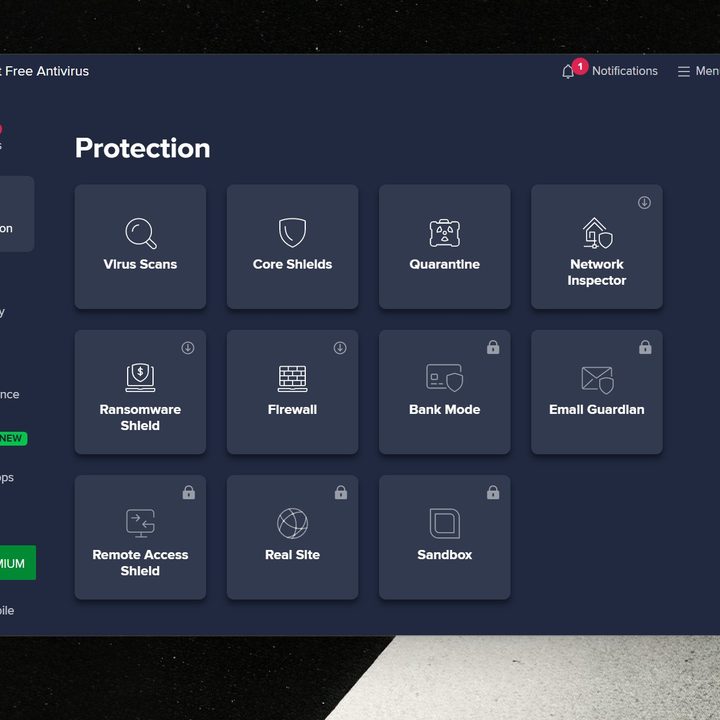Click the Remote Access Shield monitor icon

pyautogui.click(x=141, y=523)
